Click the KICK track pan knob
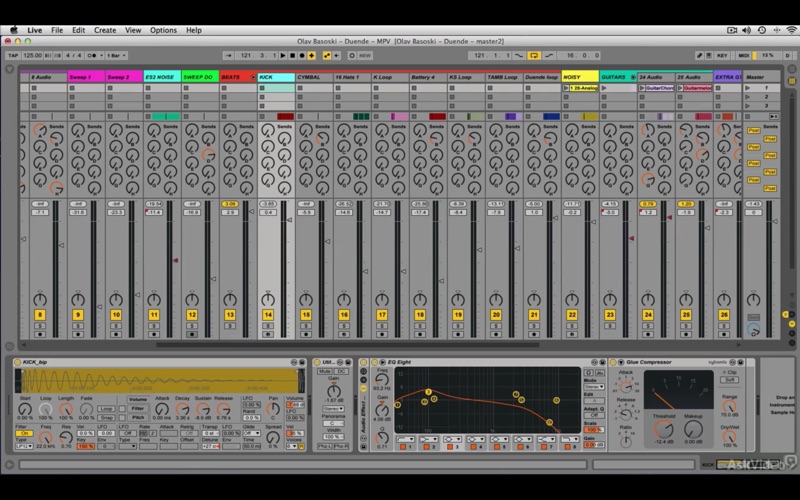The image size is (800, 500). coord(268,299)
